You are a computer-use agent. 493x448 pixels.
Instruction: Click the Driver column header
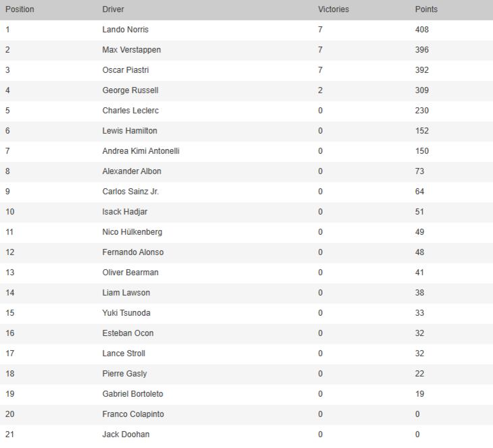pos(113,9)
